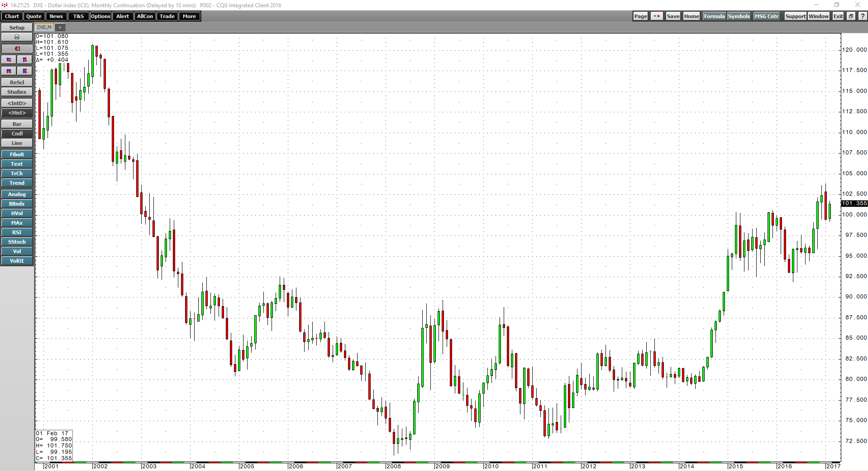The image size is (868, 471).
Task: Click the ReScl rescale button
Action: click(17, 82)
